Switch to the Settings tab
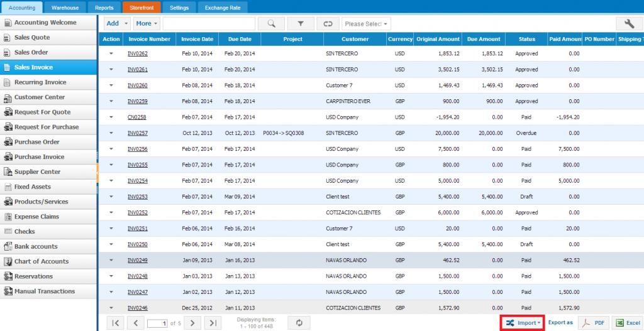 [179, 8]
